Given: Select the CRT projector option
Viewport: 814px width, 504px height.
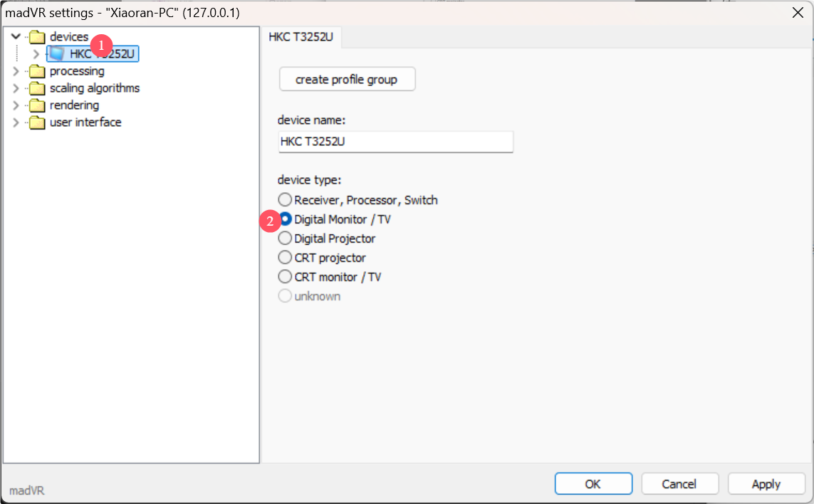Looking at the screenshot, I should click(x=285, y=258).
